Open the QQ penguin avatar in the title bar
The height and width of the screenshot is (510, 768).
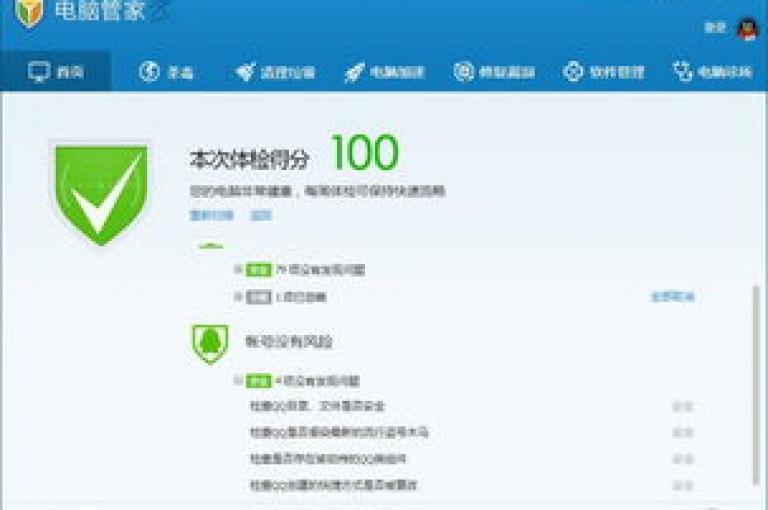(x=747, y=29)
